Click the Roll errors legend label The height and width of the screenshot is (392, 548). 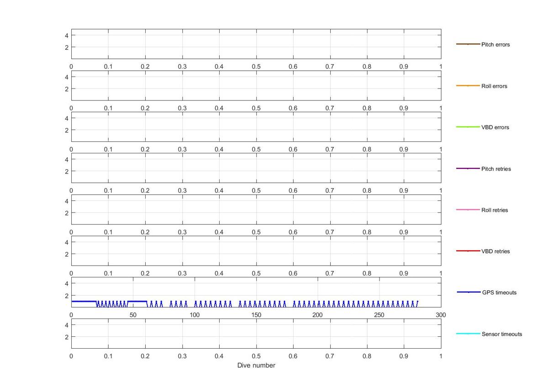494,86
